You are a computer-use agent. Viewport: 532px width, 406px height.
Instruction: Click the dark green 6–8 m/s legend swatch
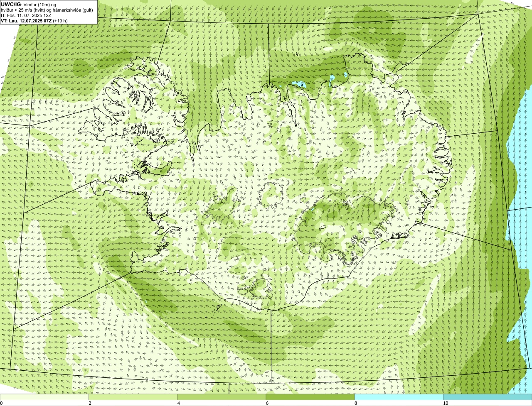click(310, 397)
